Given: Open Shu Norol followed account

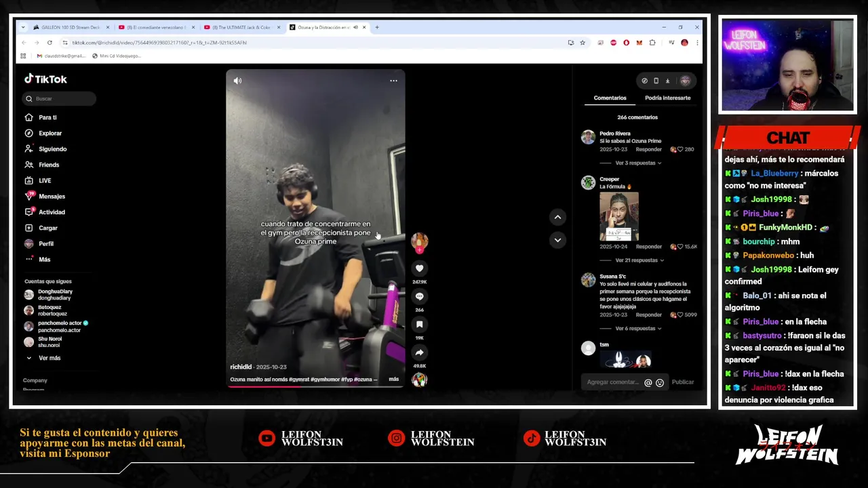Looking at the screenshot, I should coord(49,342).
